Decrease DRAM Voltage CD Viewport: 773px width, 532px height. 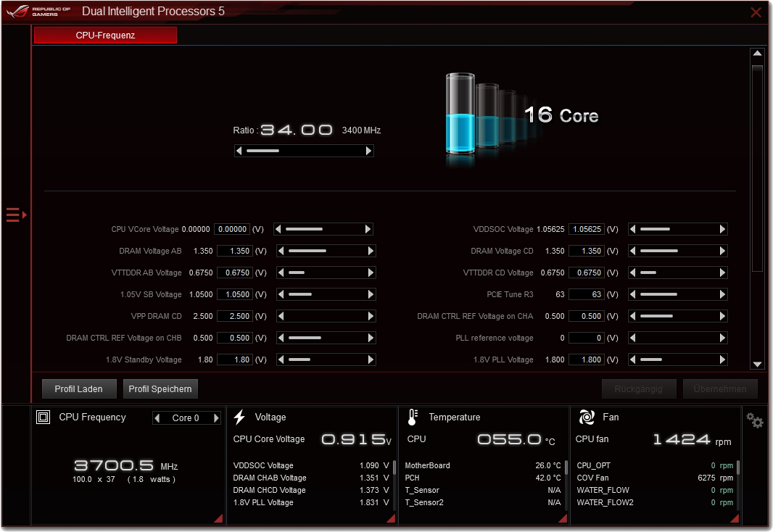pos(633,251)
